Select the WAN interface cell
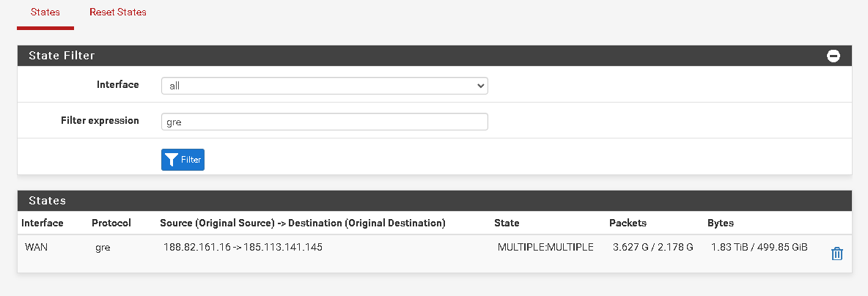 (36, 248)
